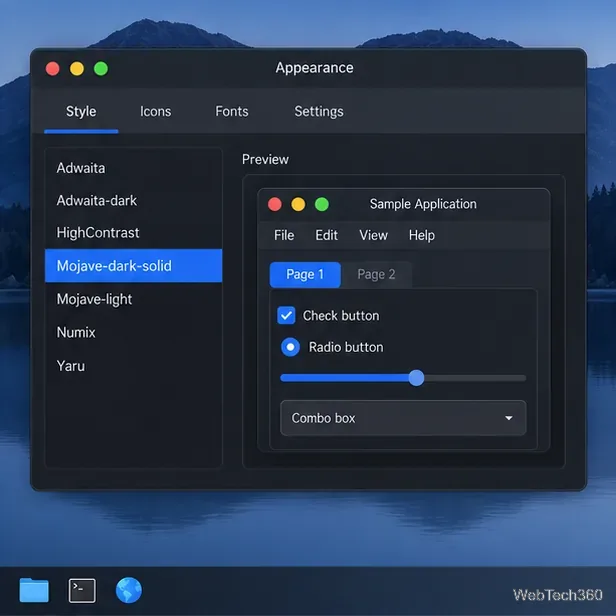Open the Combo box dropdown
Screen dimensions: 616x616
coord(403,418)
